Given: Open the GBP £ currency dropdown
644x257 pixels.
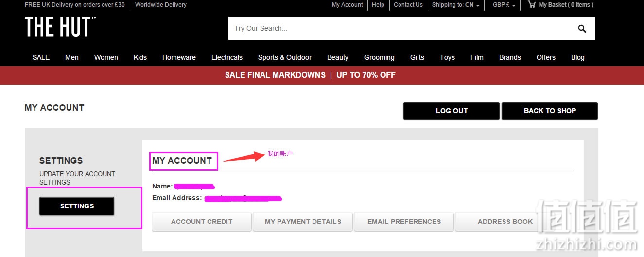Looking at the screenshot, I should (504, 5).
